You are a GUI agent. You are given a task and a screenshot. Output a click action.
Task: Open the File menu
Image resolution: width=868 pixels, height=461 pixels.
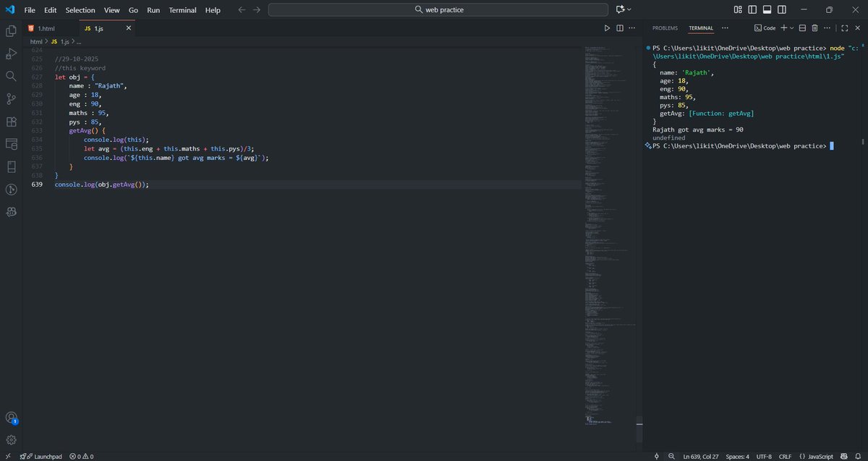pyautogui.click(x=30, y=10)
